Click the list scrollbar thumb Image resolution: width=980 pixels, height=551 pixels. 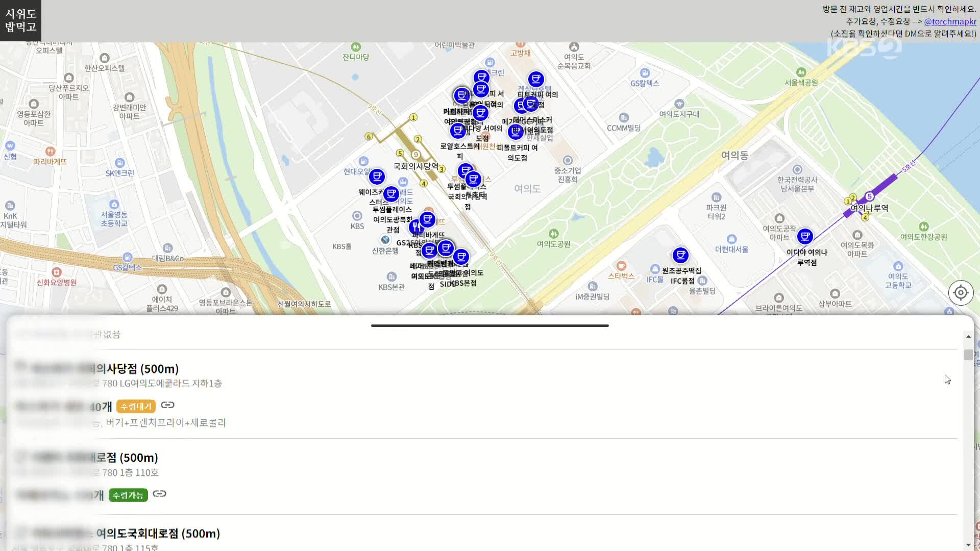(968, 355)
